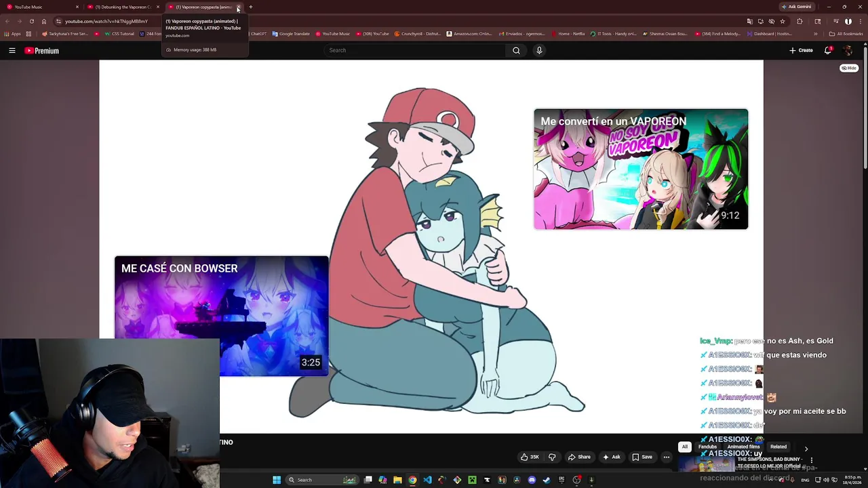The width and height of the screenshot is (868, 488).
Task: Open a new browser tab
Action: tap(250, 7)
